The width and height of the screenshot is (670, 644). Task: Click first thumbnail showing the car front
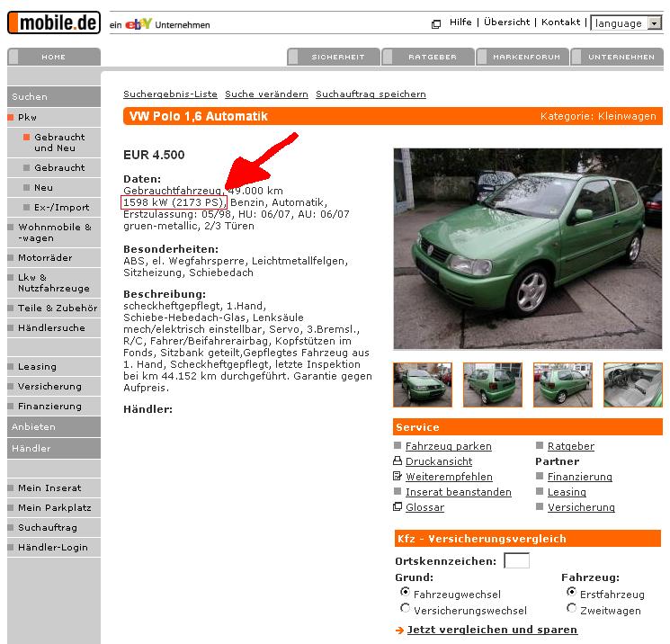tap(423, 385)
